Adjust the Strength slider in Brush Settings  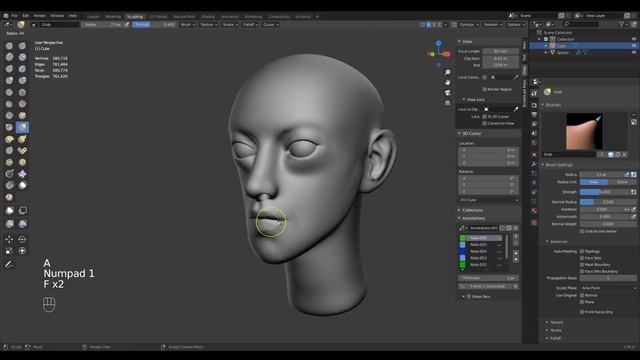click(605, 192)
